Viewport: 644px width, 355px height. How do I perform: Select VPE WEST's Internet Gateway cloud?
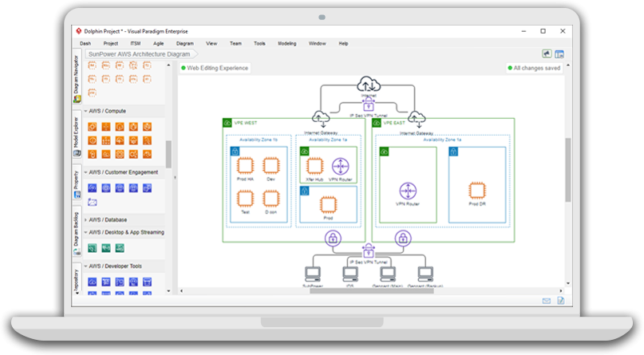[x=321, y=120]
